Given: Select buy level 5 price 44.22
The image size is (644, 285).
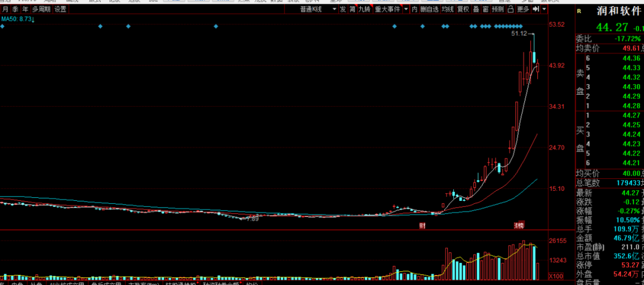Looking at the screenshot, I should 631,153.
